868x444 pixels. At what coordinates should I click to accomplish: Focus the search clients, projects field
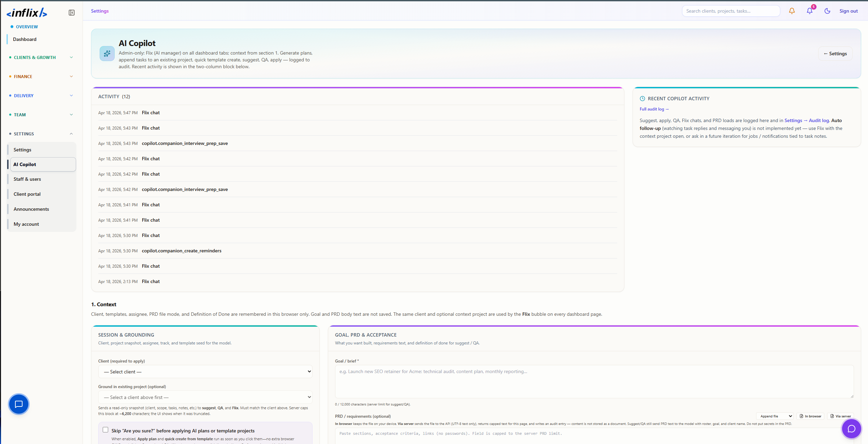(731, 11)
